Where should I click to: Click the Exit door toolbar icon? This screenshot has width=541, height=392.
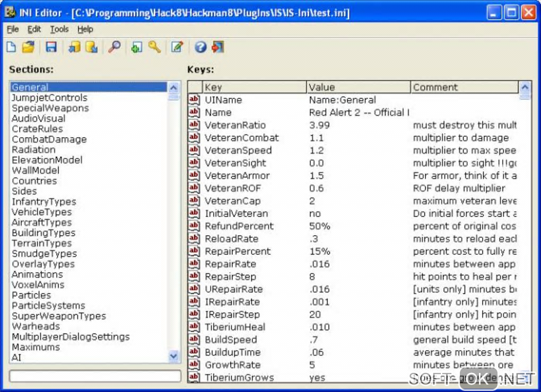pyautogui.click(x=217, y=47)
